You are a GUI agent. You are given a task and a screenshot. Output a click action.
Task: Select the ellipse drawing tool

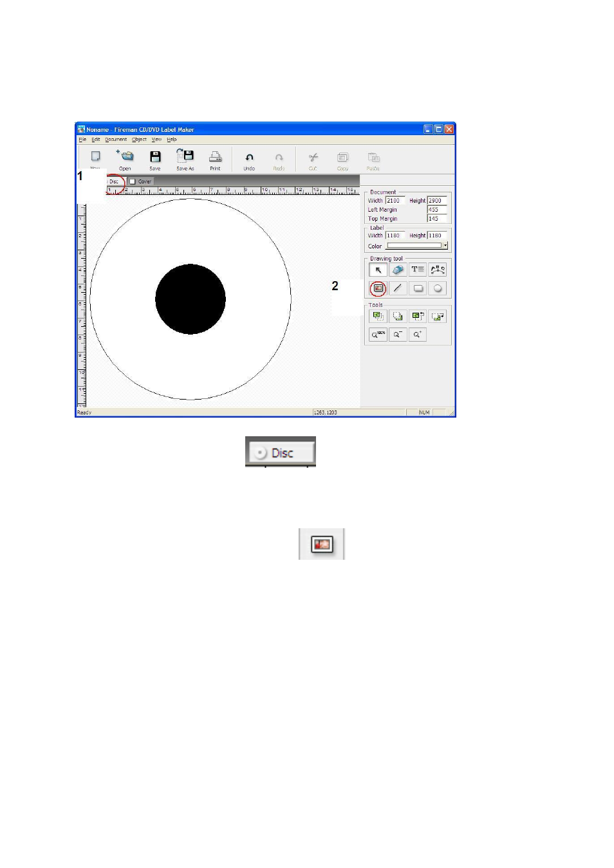point(438,288)
